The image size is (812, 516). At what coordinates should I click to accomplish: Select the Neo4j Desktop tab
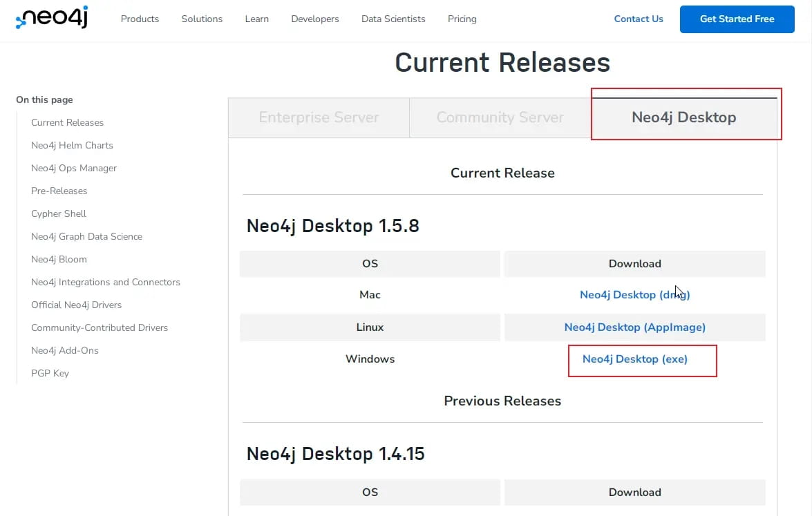coord(683,117)
